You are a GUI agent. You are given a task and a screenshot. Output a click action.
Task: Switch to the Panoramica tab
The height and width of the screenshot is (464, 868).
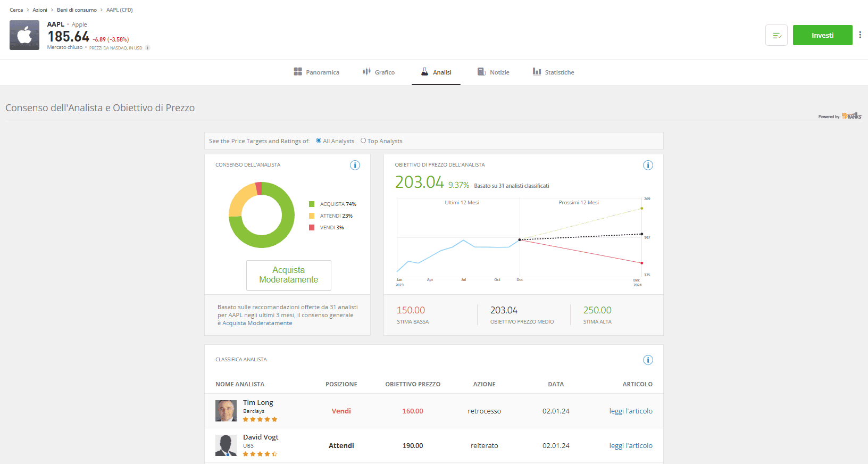point(316,72)
